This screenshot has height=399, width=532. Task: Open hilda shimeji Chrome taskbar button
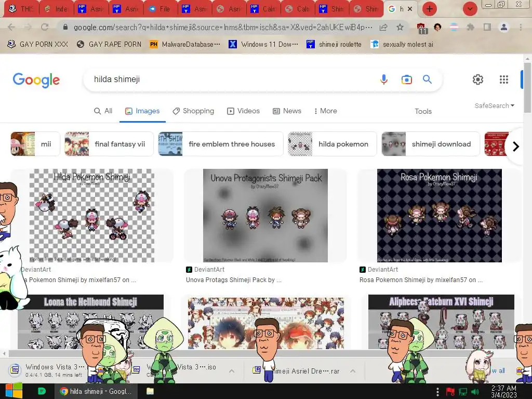pyautogui.click(x=96, y=391)
